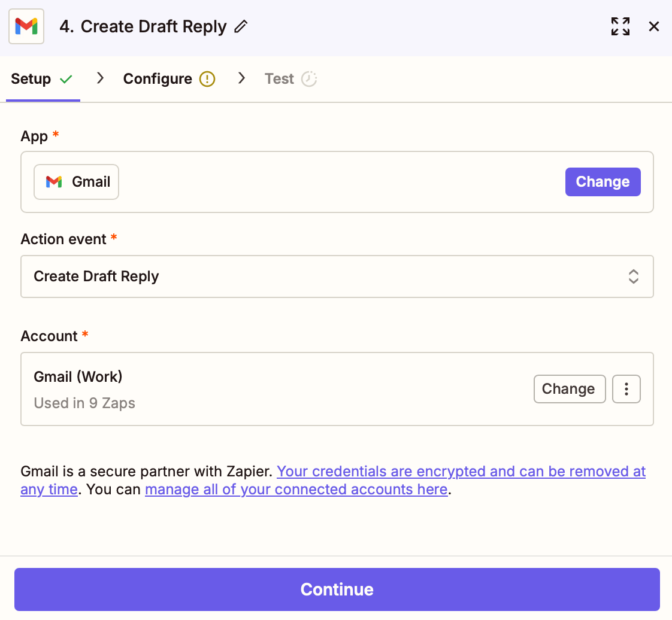Click chevron between Configure and Test
The width and height of the screenshot is (672, 620).
coord(242,78)
